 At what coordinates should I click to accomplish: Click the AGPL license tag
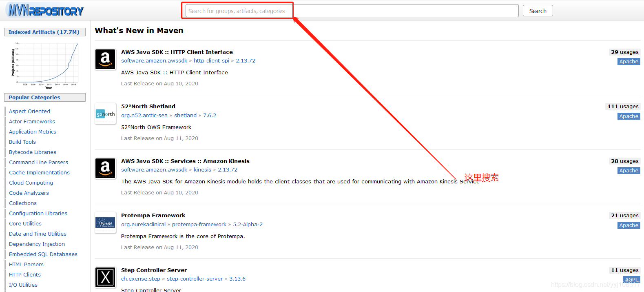(x=631, y=280)
